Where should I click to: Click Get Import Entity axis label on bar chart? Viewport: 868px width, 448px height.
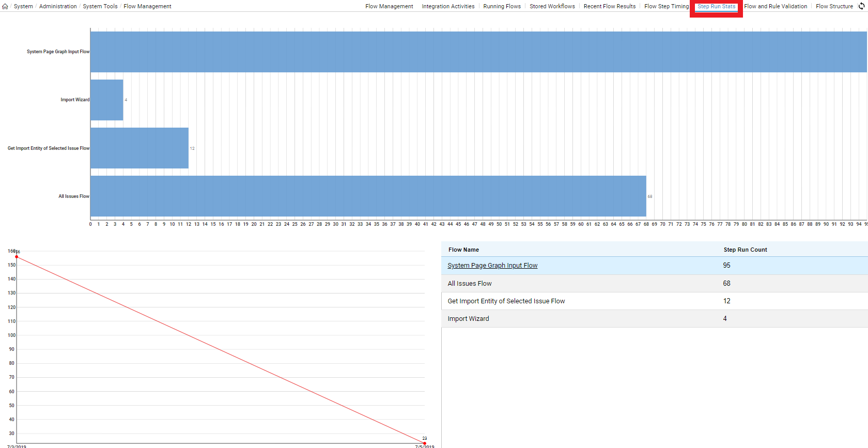click(49, 148)
